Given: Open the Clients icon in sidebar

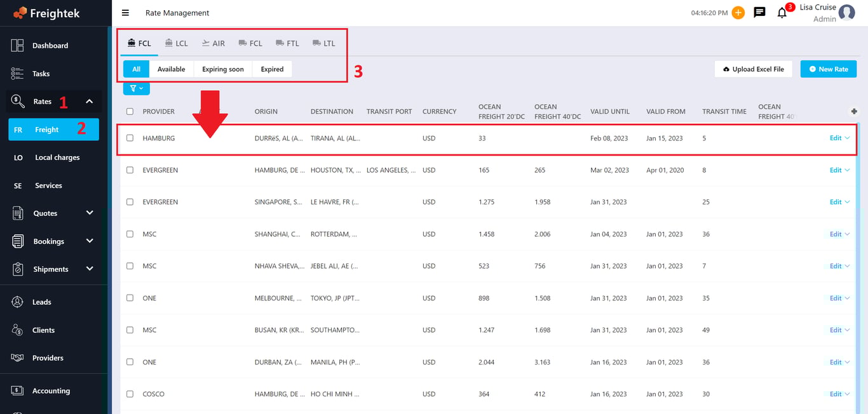Looking at the screenshot, I should [x=18, y=330].
